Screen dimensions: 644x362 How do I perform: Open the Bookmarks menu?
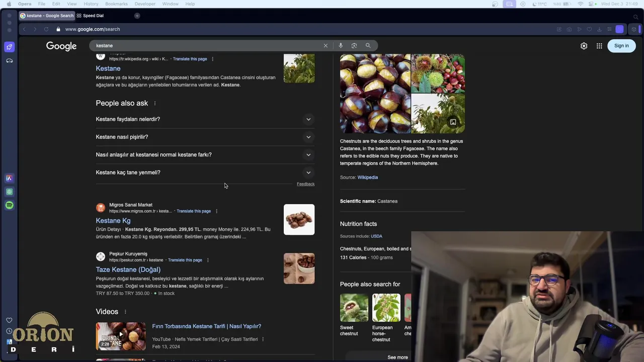point(116,4)
